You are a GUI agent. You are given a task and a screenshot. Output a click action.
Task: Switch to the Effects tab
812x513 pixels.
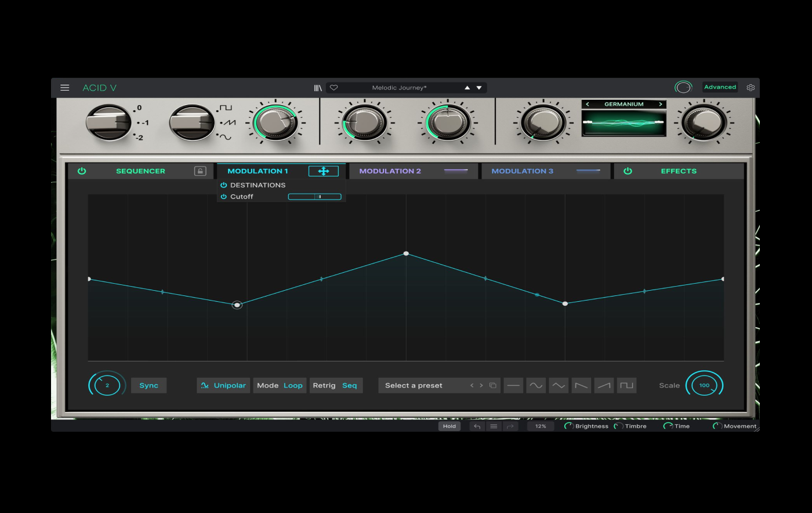pyautogui.click(x=679, y=171)
